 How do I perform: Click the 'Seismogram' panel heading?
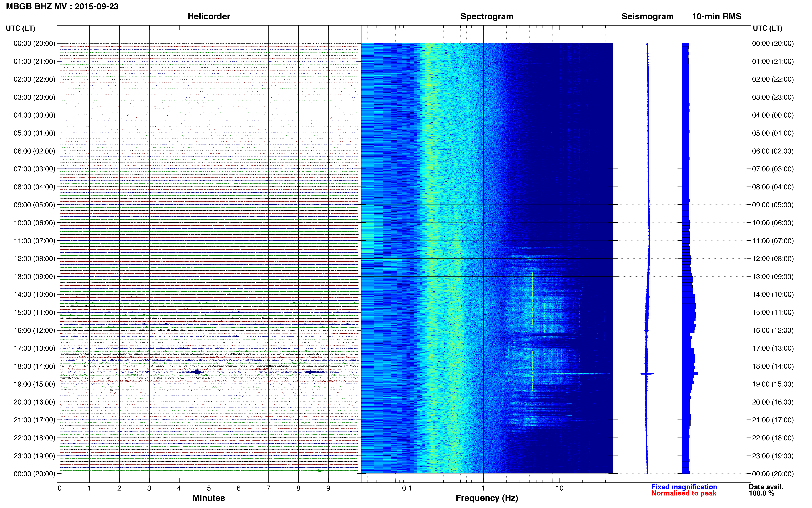pos(648,16)
